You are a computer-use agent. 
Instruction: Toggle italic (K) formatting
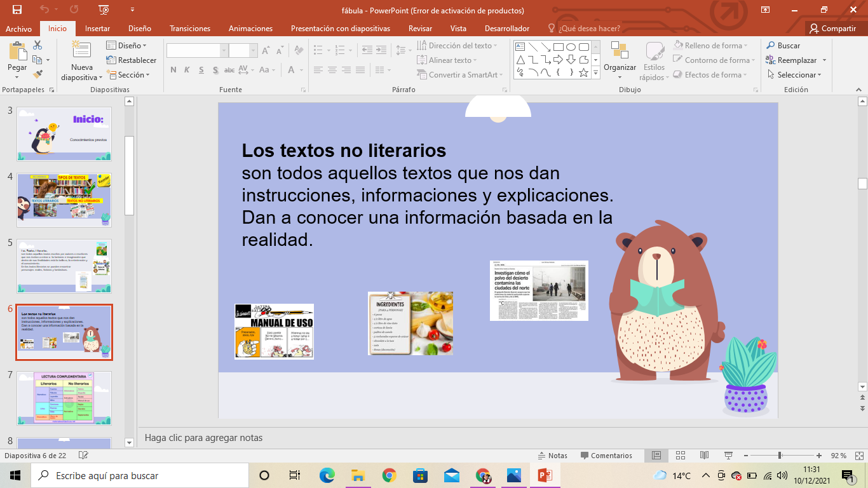[x=187, y=70]
